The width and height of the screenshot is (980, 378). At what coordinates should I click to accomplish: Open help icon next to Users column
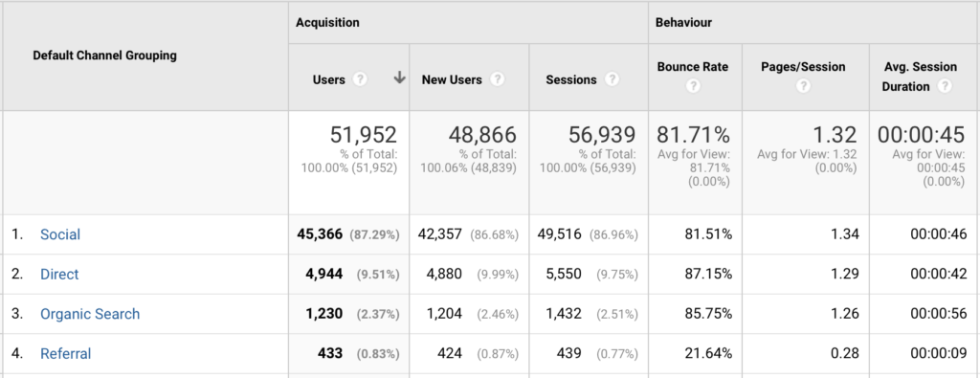pyautogui.click(x=360, y=80)
